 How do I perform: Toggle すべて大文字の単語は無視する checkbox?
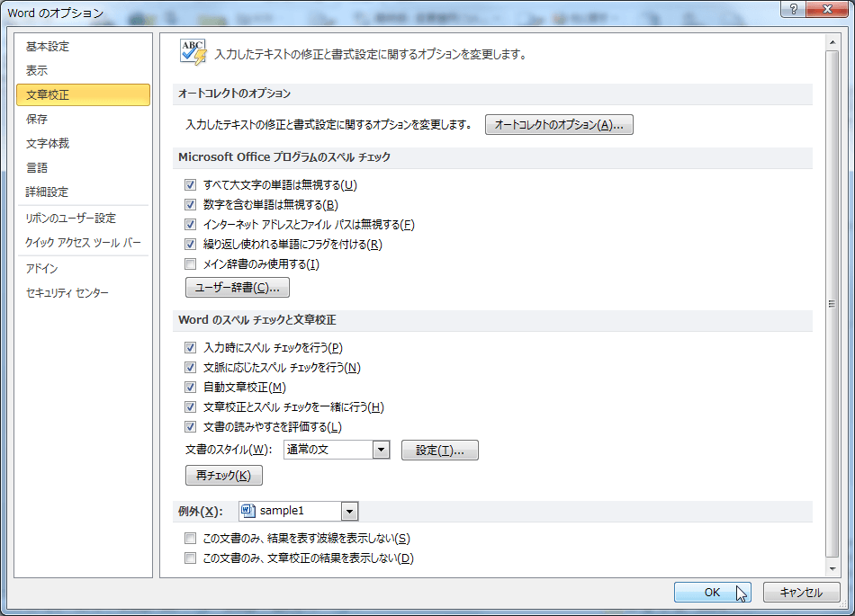click(190, 184)
